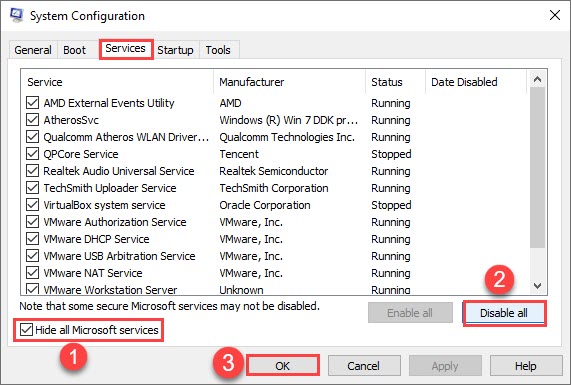Close the System Configuration window

tap(555, 15)
